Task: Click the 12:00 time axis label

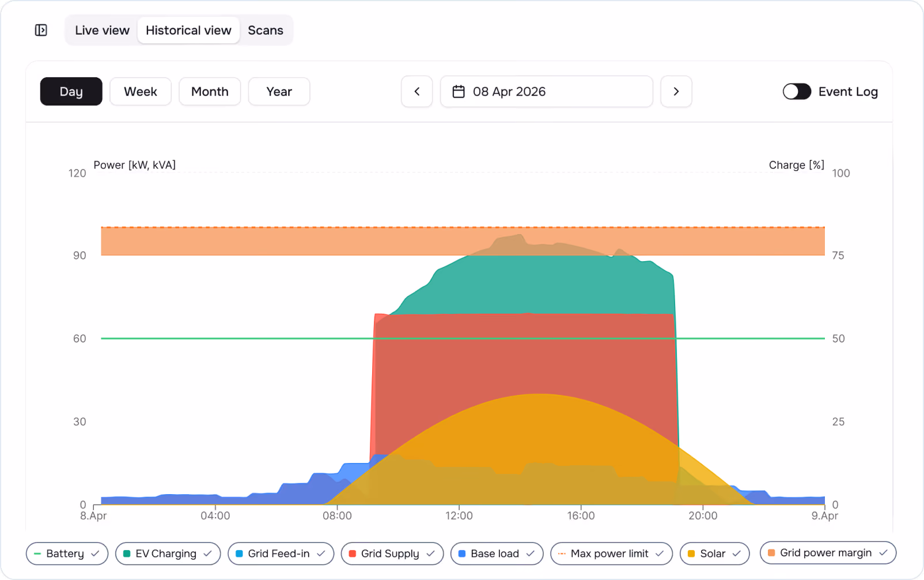Action: (459, 516)
